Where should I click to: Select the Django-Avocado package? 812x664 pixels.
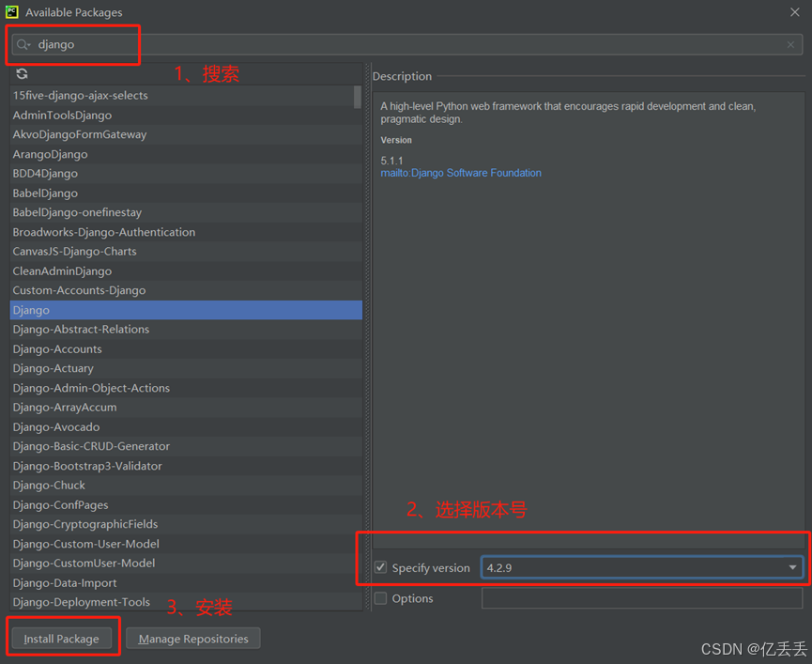(186, 426)
